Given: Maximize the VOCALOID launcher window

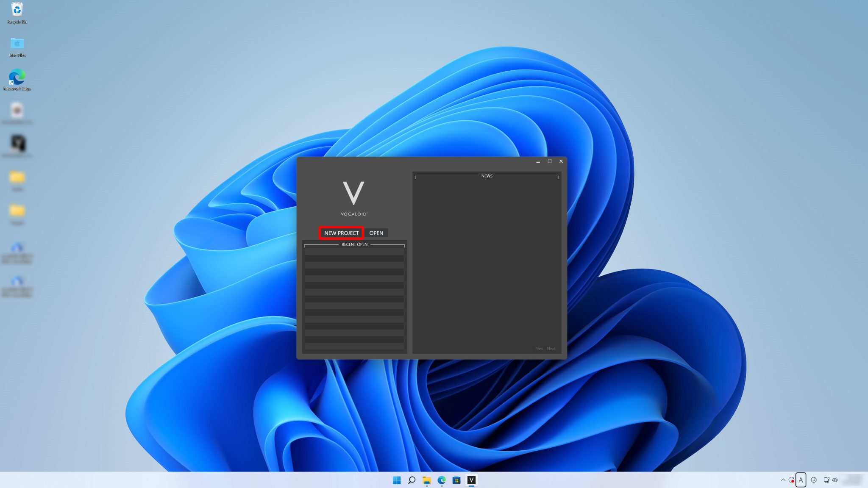Looking at the screenshot, I should [550, 161].
